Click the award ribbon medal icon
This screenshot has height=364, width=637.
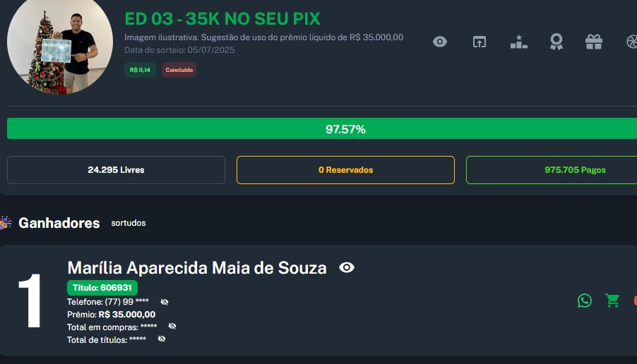(556, 42)
